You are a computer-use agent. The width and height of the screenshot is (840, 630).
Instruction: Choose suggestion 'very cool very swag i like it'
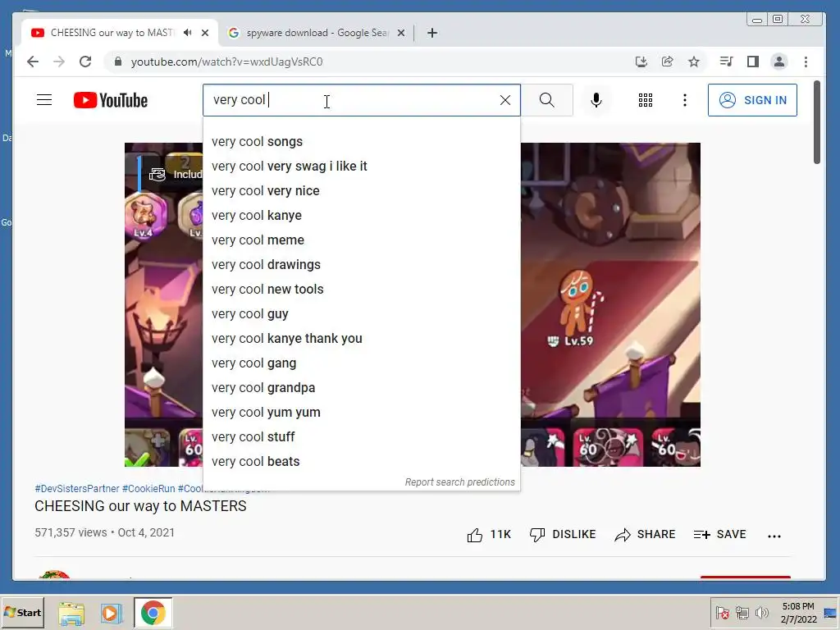pyautogui.click(x=362, y=166)
